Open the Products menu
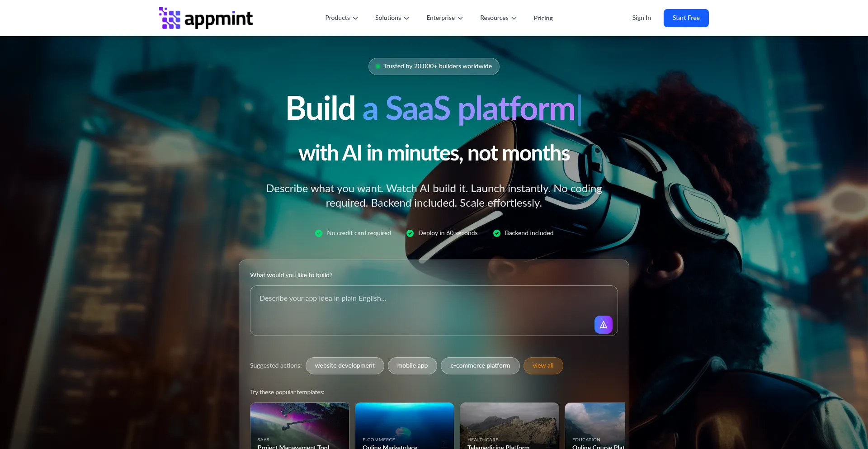The width and height of the screenshot is (868, 449). tap(342, 18)
